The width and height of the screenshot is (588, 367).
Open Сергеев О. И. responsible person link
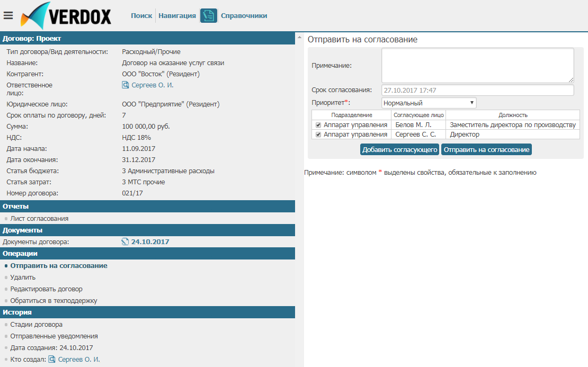[152, 85]
